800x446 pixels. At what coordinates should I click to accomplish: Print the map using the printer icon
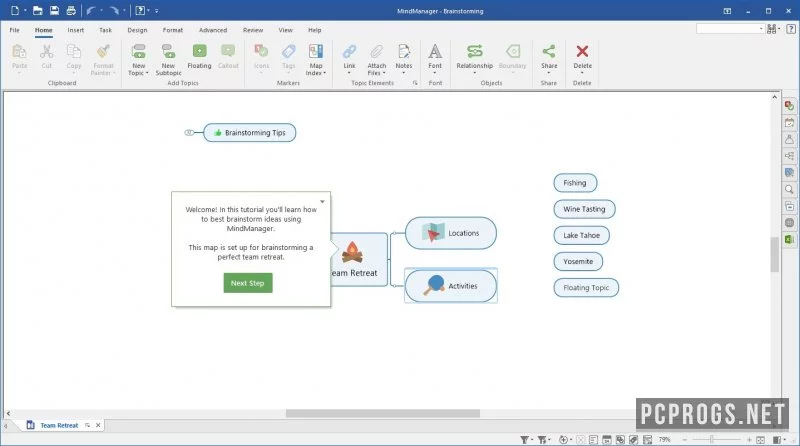pyautogui.click(x=71, y=10)
